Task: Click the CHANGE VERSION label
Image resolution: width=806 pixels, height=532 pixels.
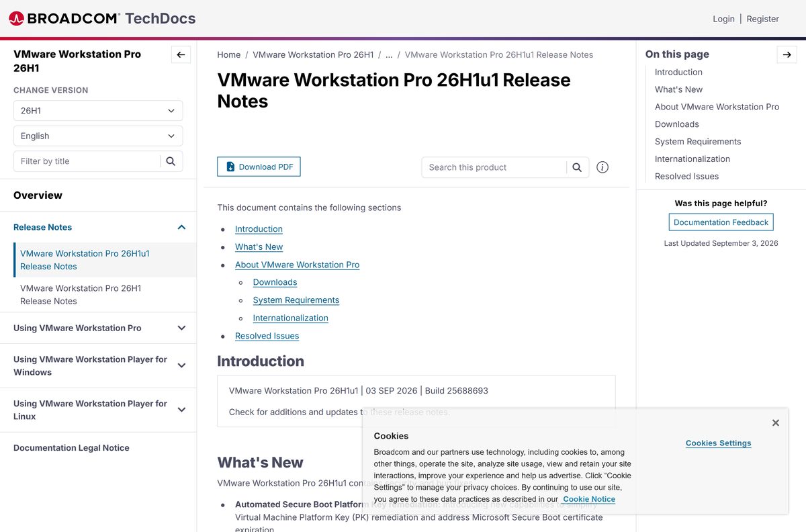Action: 50,90
